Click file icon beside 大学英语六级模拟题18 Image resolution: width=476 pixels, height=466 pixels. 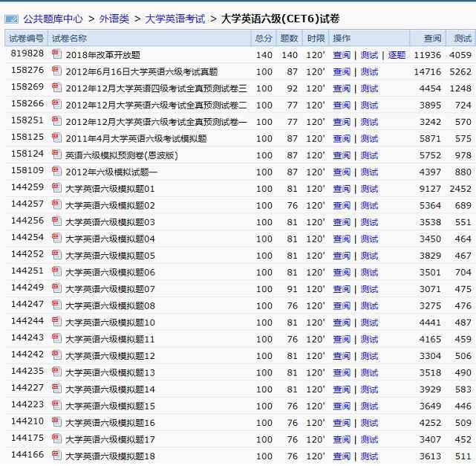56,456
